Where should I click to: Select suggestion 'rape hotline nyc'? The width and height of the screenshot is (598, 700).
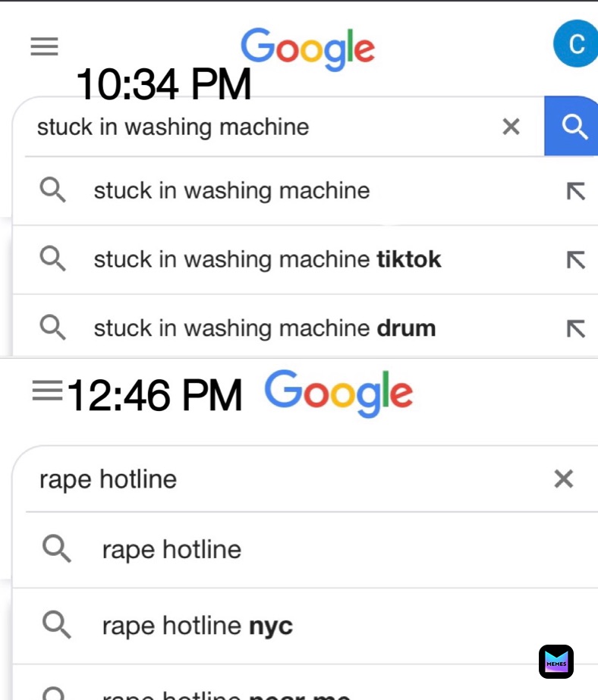[x=305, y=626]
